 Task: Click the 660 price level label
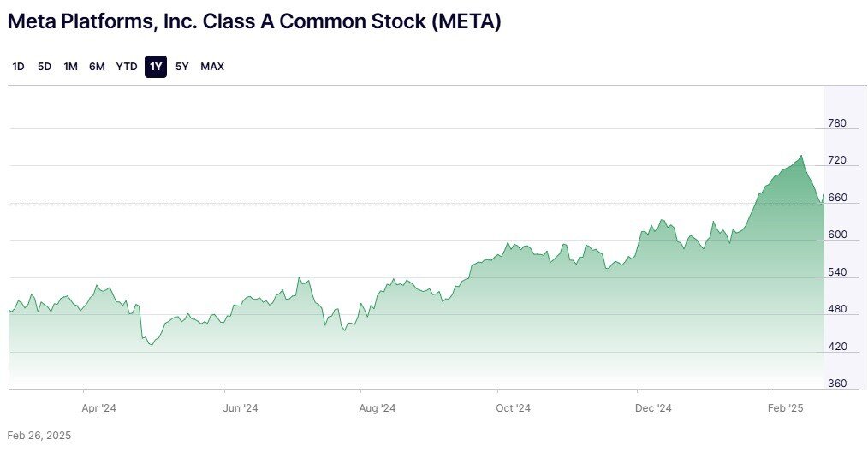point(837,198)
